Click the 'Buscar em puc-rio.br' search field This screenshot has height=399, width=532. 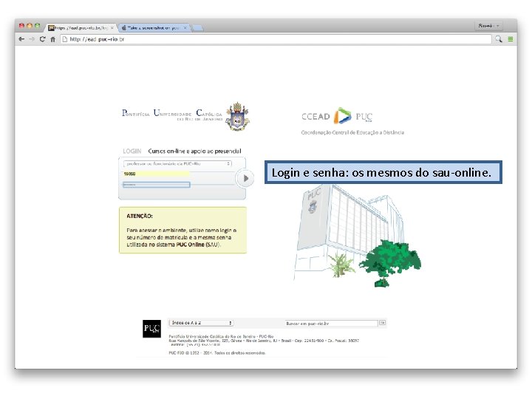click(x=331, y=324)
